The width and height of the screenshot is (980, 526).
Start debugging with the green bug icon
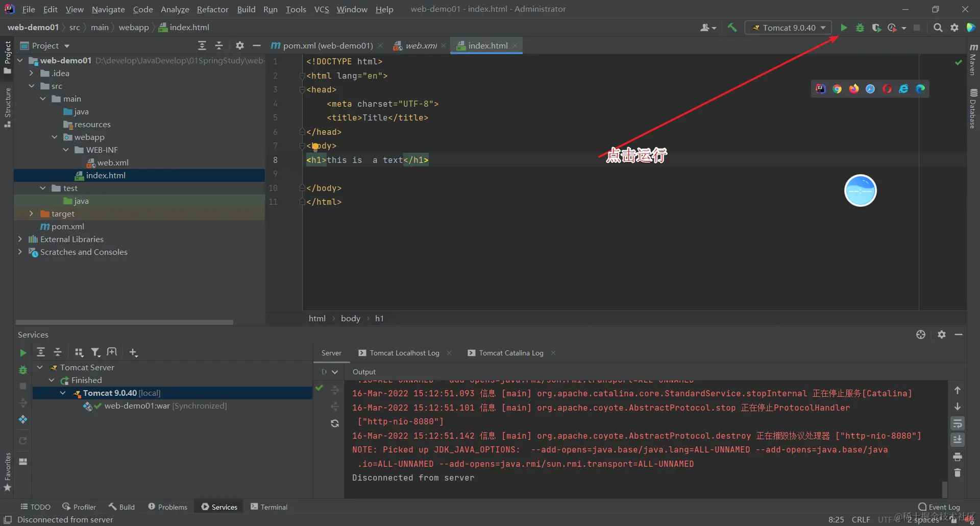point(860,28)
